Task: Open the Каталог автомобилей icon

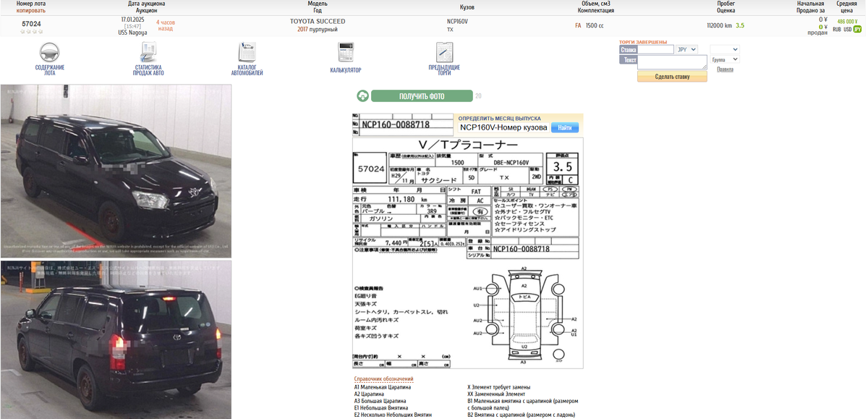Action: pyautogui.click(x=247, y=52)
